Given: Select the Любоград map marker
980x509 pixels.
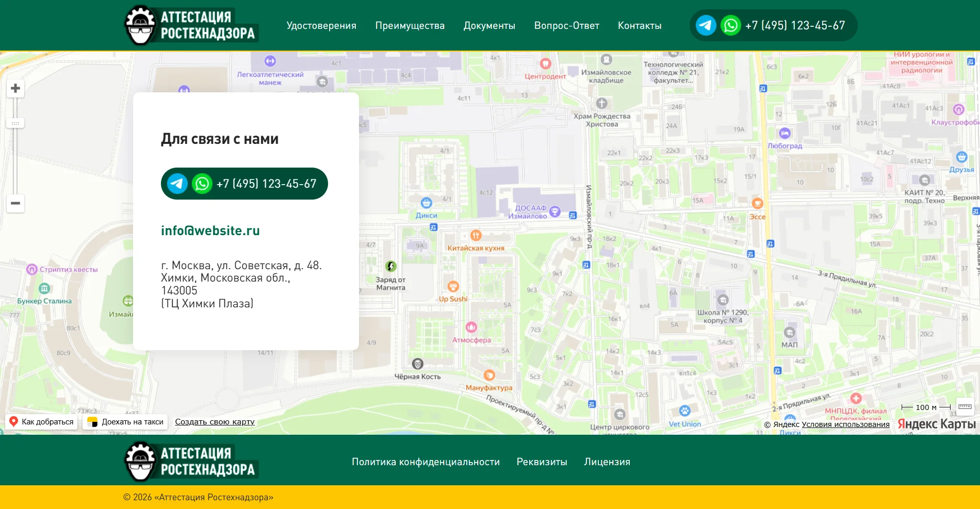Looking at the screenshot, I should tap(785, 134).
